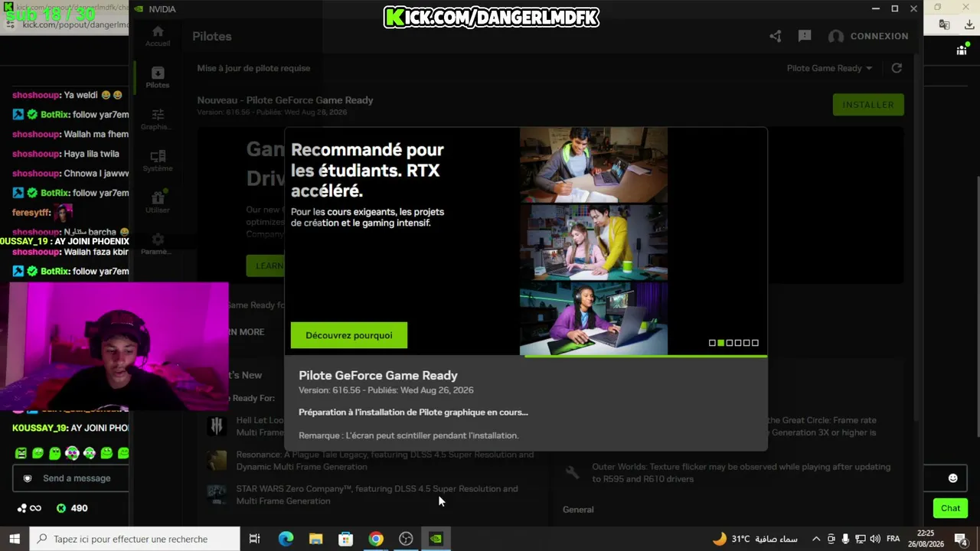The height and width of the screenshot is (551, 980).
Task: Open Microsoft Store from the taskbar
Action: tap(345, 539)
